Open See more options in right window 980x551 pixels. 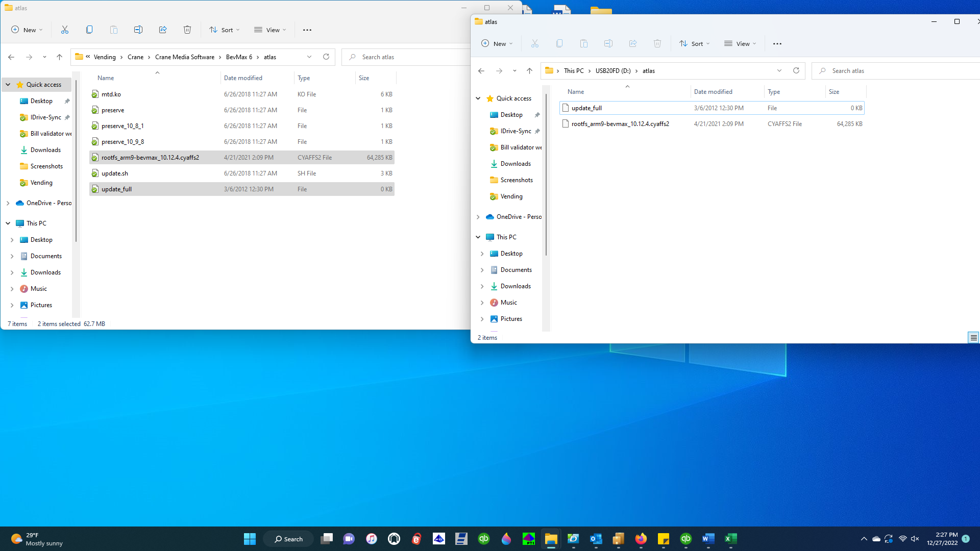tap(777, 44)
